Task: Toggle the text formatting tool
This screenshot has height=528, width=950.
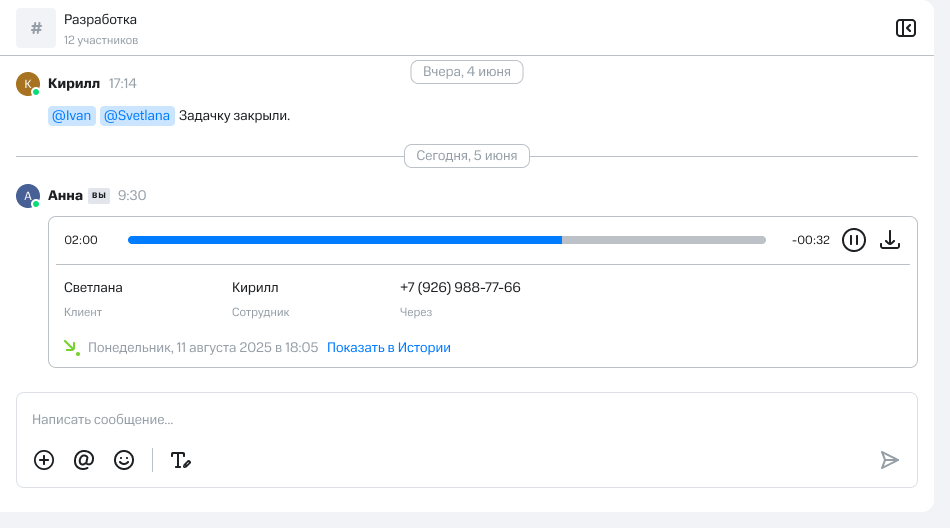Action: [180, 460]
